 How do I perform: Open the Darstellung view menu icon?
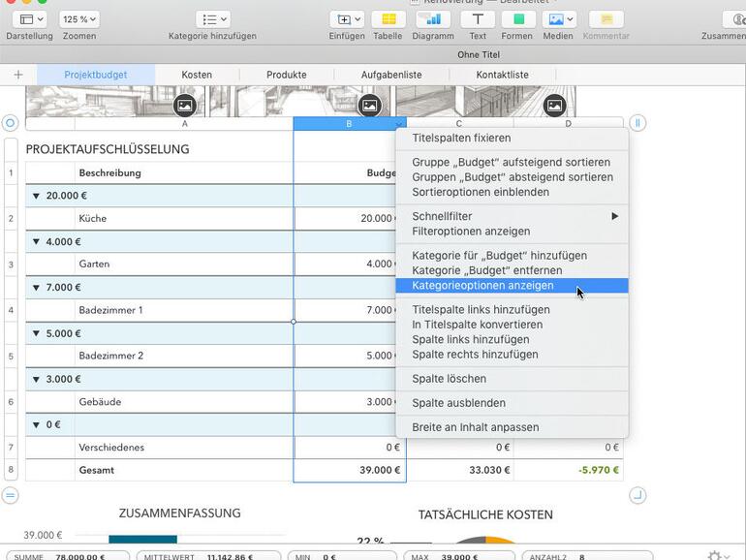click(x=29, y=19)
